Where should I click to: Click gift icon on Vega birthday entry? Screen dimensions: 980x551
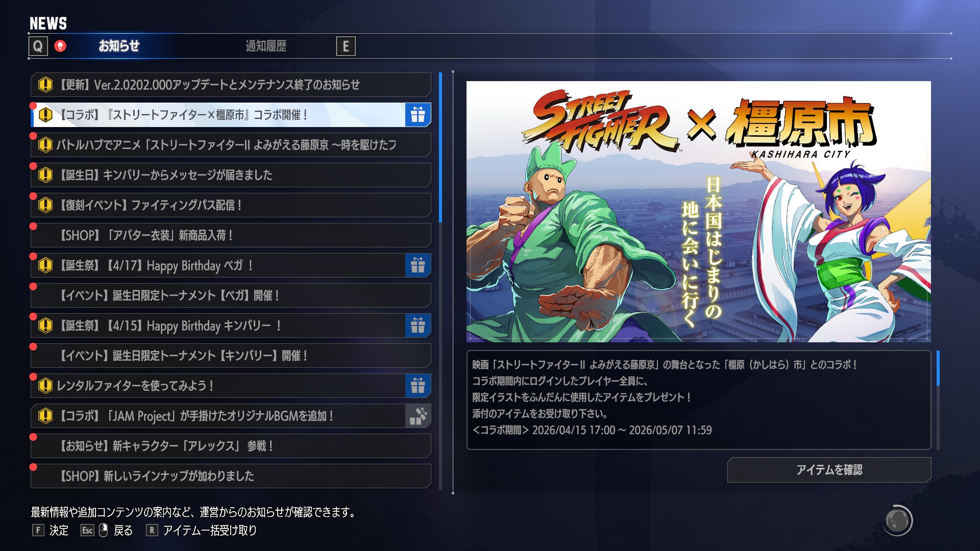click(418, 265)
